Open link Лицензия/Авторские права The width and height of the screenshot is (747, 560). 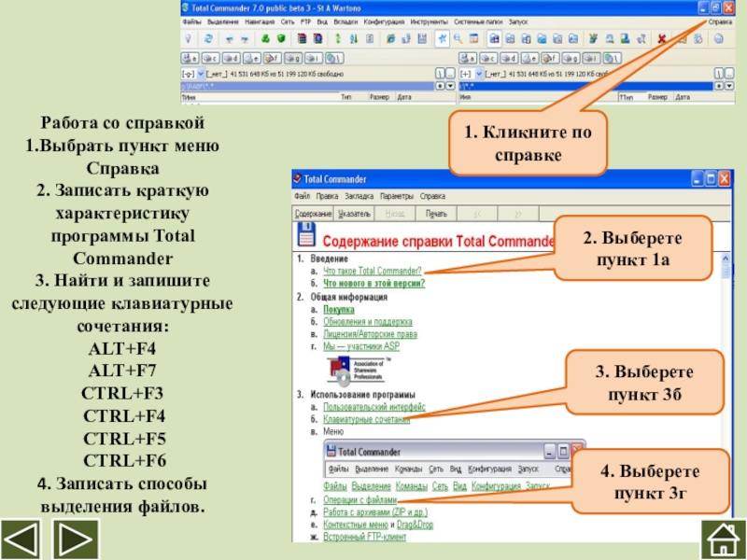(370, 334)
